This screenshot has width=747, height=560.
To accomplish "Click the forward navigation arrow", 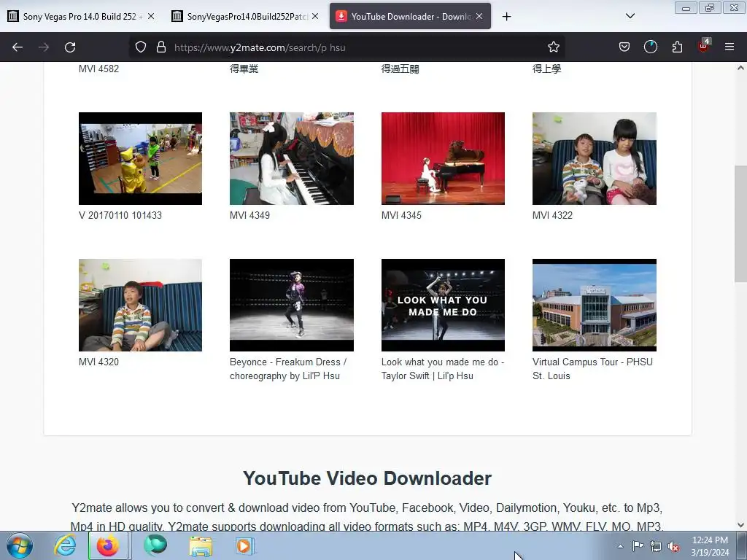I will click(43, 47).
